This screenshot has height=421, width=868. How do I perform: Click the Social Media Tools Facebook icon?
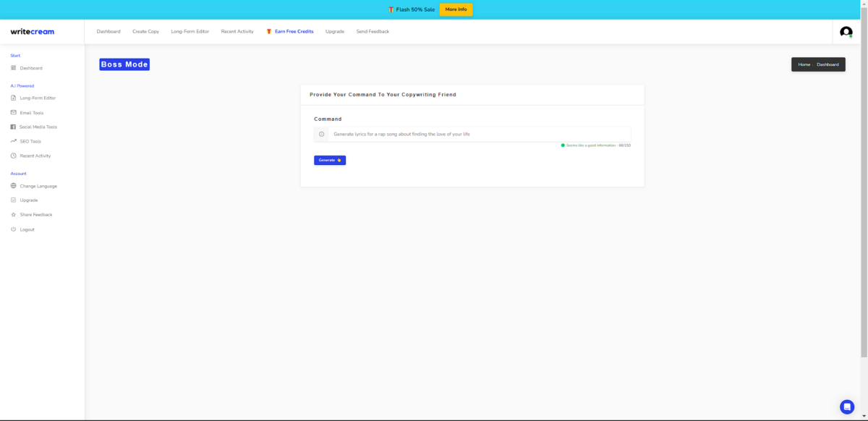click(x=13, y=127)
